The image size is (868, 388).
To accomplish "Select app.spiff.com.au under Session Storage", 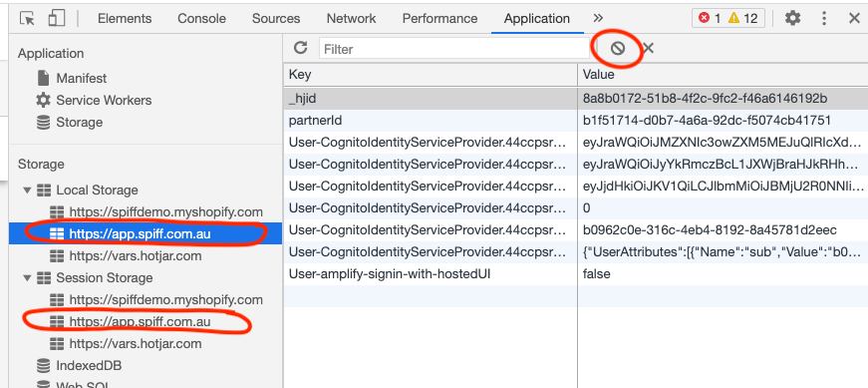I will coord(141,322).
